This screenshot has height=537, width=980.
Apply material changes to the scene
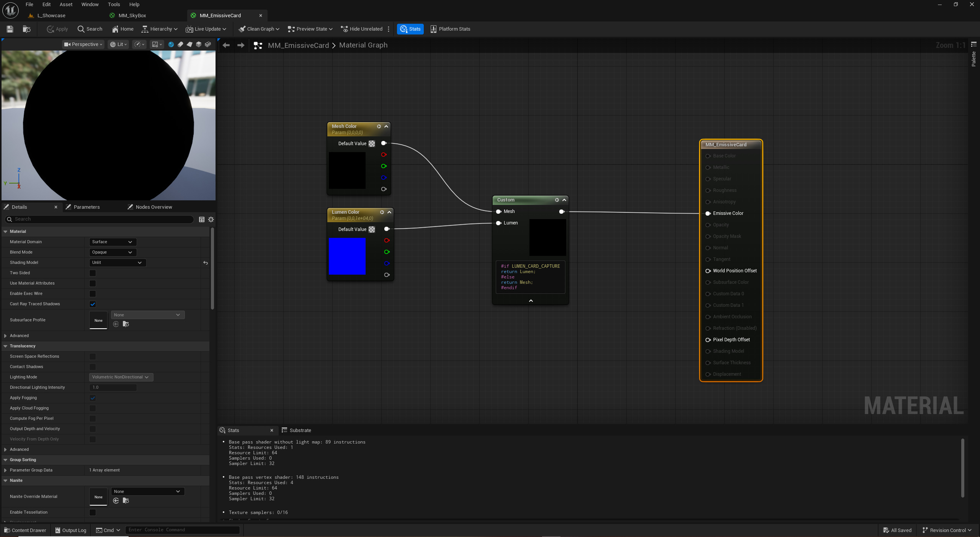pyautogui.click(x=57, y=29)
